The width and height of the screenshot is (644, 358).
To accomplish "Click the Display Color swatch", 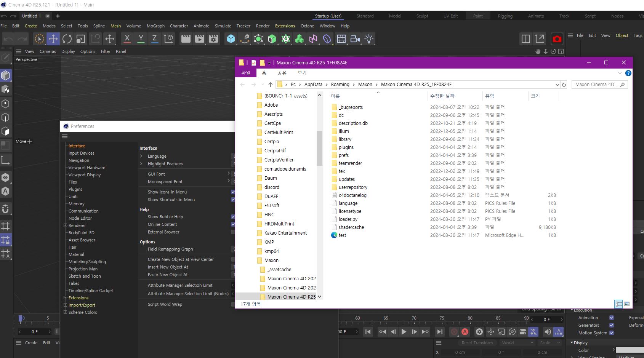I will pyautogui.click(x=630, y=350).
